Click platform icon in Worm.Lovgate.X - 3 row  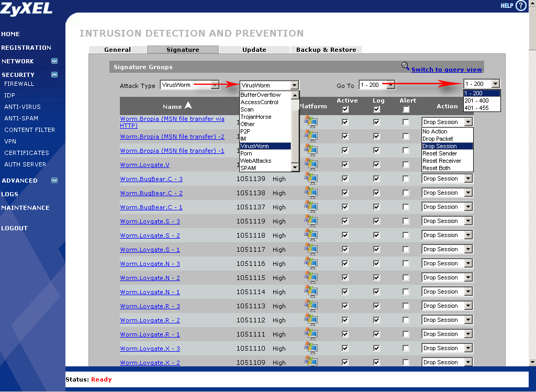point(311,348)
